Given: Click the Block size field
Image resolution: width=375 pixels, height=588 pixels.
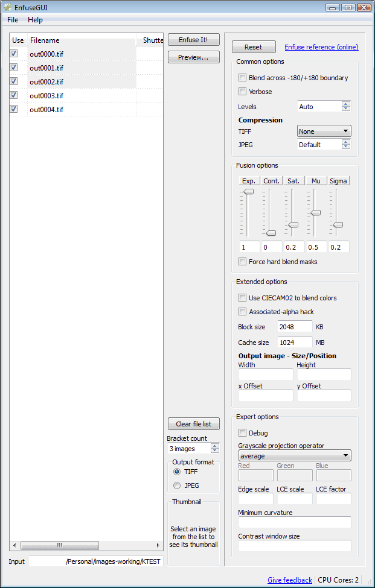Looking at the screenshot, I should click(x=295, y=327).
